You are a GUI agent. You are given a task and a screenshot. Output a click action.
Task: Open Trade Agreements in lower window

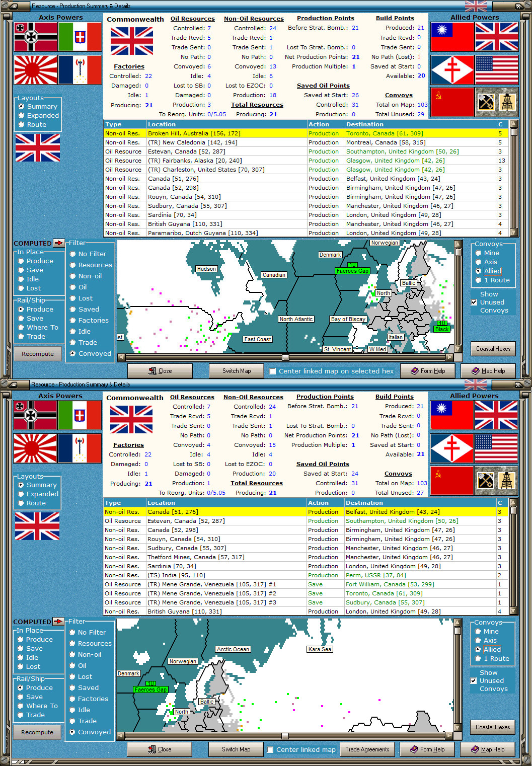coord(367,749)
